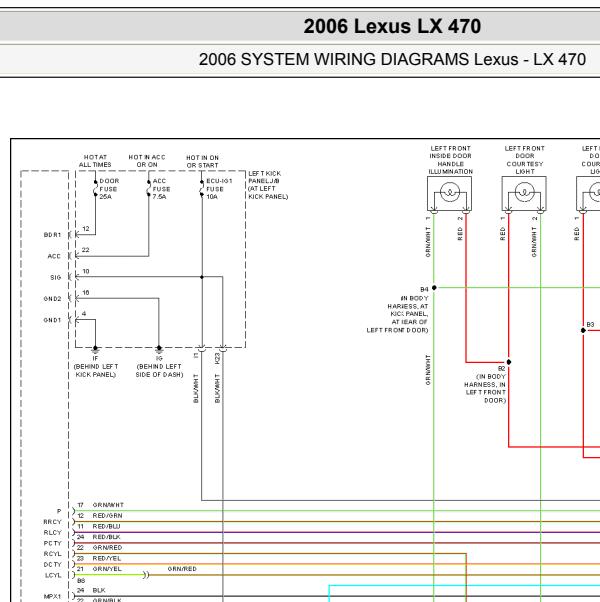Image resolution: width=600 pixels, height=602 pixels.
Task: Click the 'GRN/WHT' wire label at pin 17
Action: 108,505
